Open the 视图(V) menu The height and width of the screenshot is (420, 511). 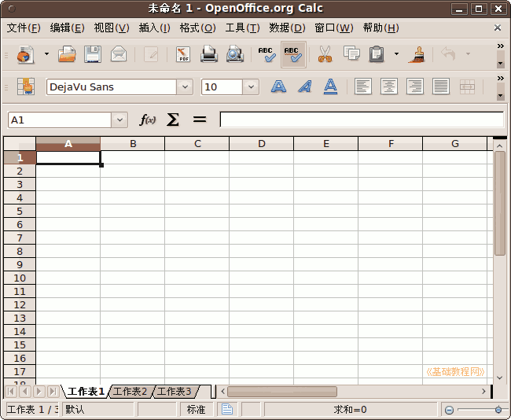(x=112, y=28)
